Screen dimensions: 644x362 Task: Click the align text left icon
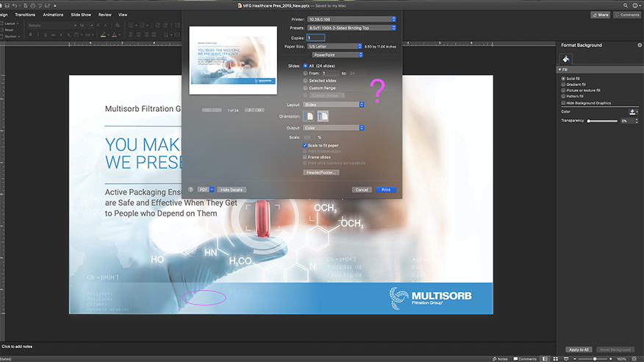tap(131, 35)
